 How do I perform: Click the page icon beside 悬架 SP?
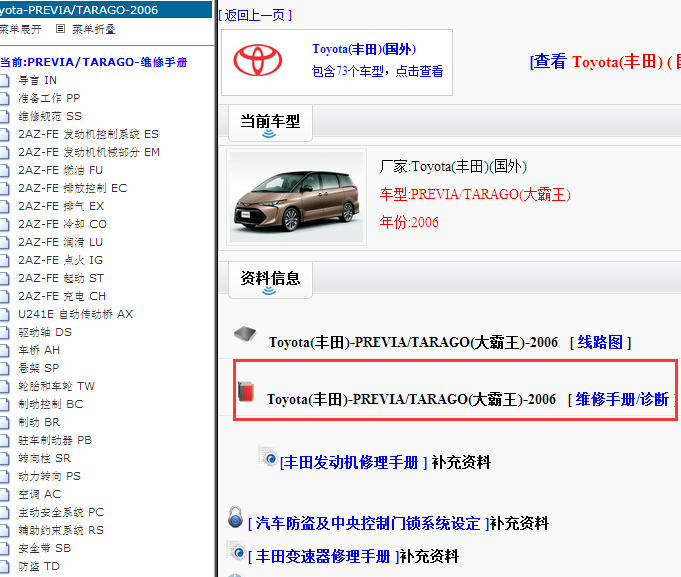(4, 368)
